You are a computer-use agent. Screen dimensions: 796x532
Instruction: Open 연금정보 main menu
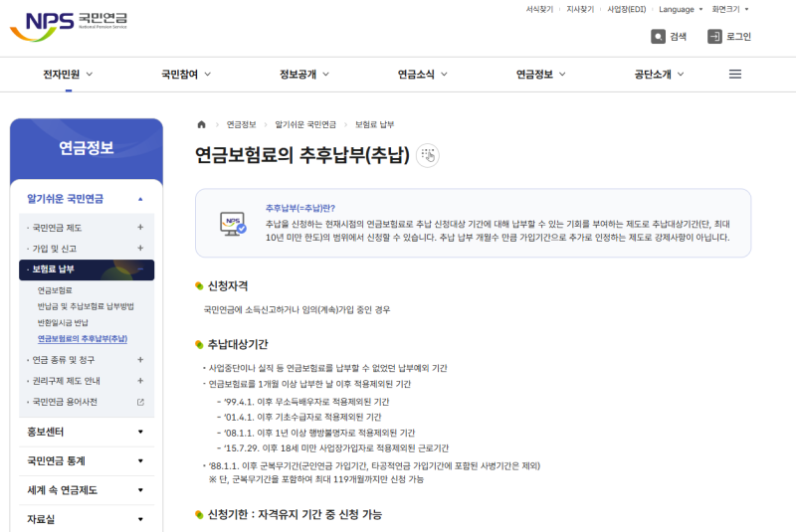[x=541, y=74]
